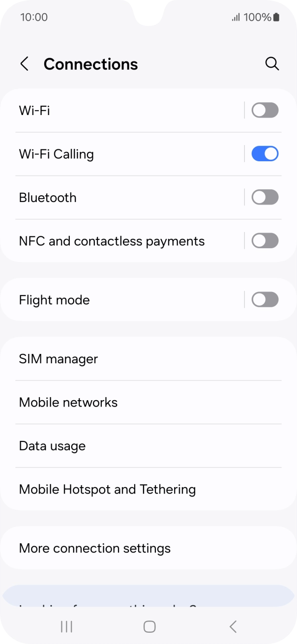Tap the Back key in navigation bar

tap(233, 626)
